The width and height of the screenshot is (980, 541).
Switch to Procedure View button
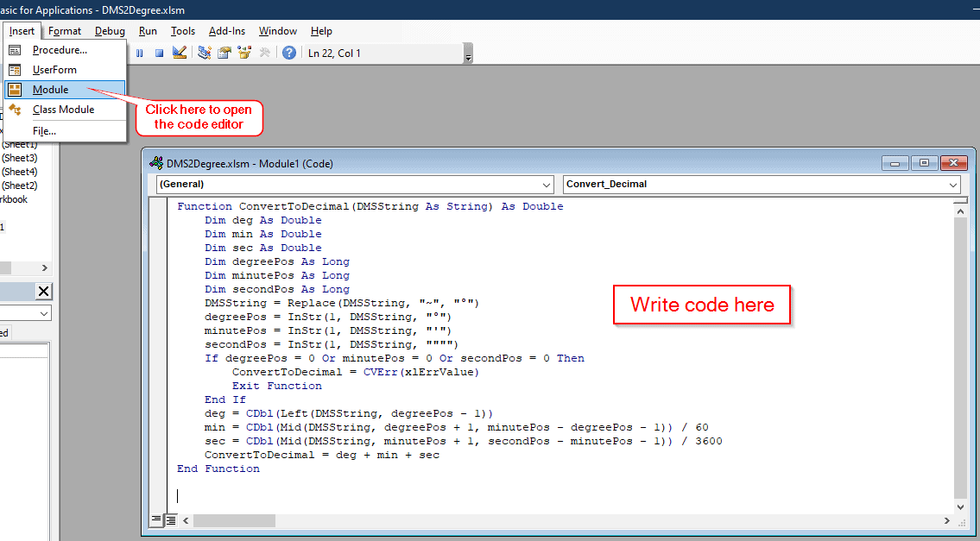[157, 519]
